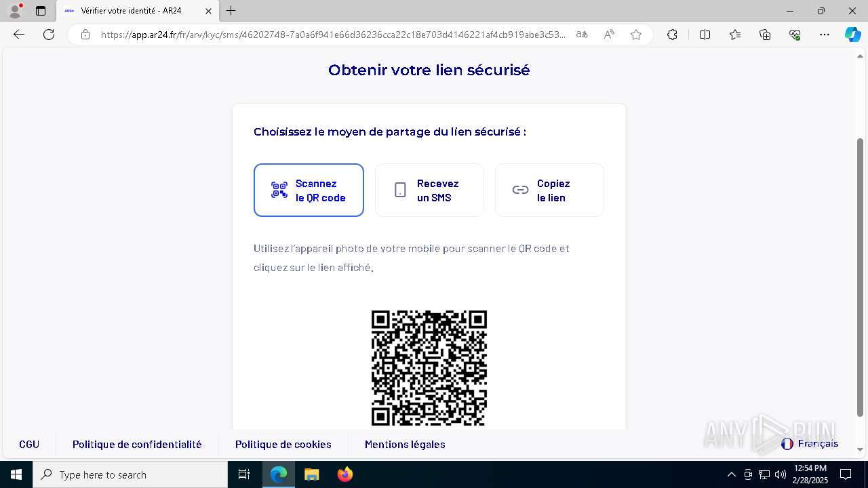Toggle the split screen icon
The image size is (868, 488).
click(705, 35)
